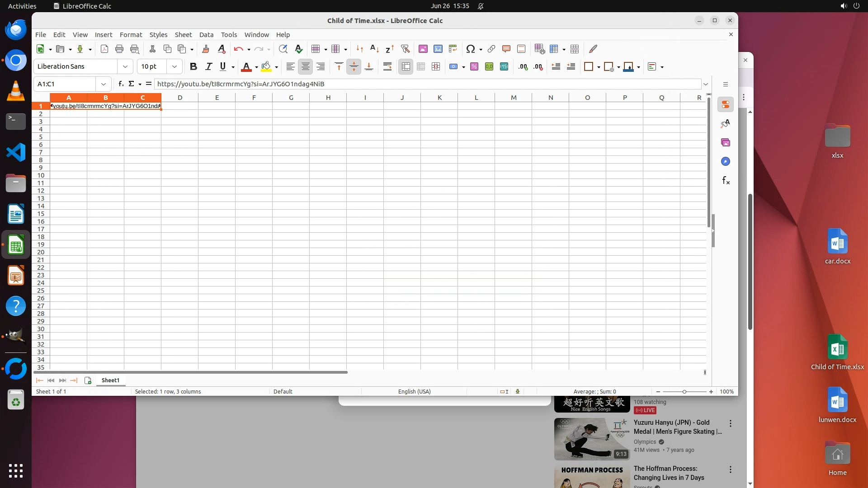Open the Format menu
This screenshot has height=488, width=868.
(x=131, y=35)
